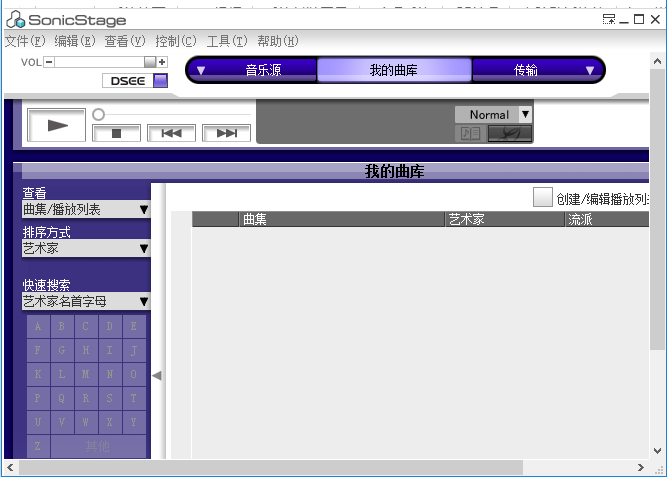Open the 音乐源 dropdown arrow on the left

point(201,70)
